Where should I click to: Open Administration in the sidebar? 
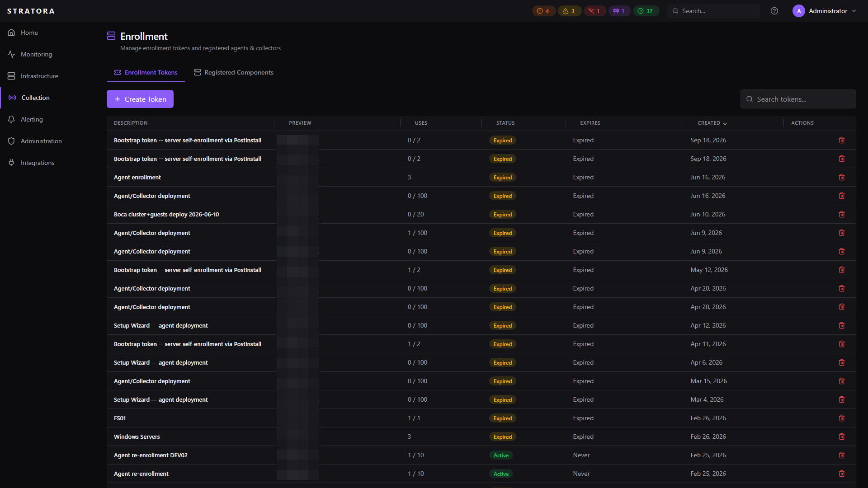(41, 141)
